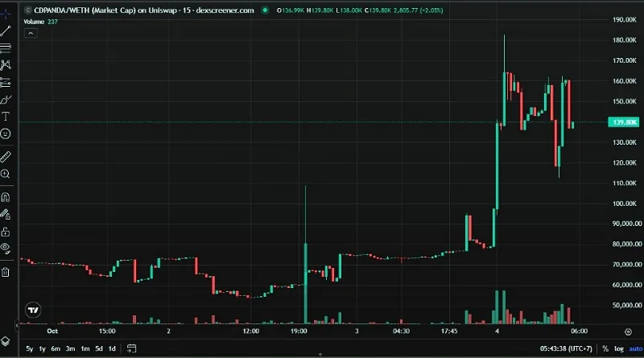This screenshot has width=644, height=358.
Task: Choose the brush drawing tool
Action: click(x=6, y=99)
